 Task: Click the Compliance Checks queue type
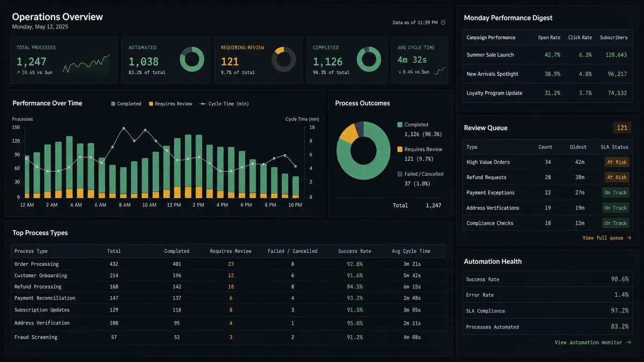[490, 223]
